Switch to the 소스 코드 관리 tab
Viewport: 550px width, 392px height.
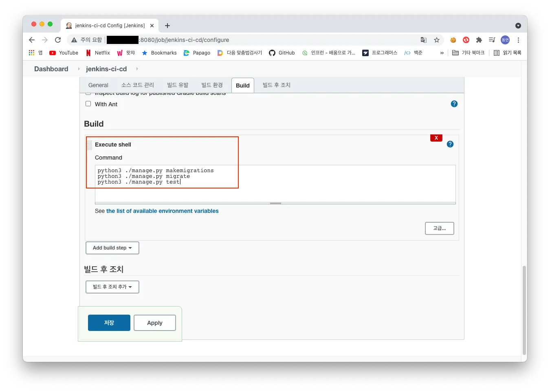(138, 85)
